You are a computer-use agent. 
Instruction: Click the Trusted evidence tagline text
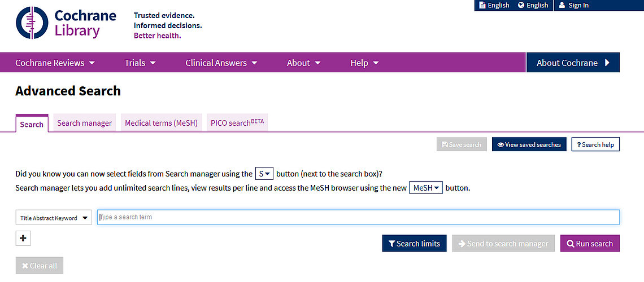point(164,16)
